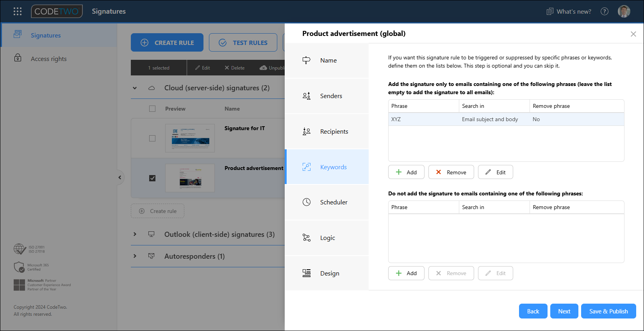Click Edit in the selection toolbar

pos(203,68)
